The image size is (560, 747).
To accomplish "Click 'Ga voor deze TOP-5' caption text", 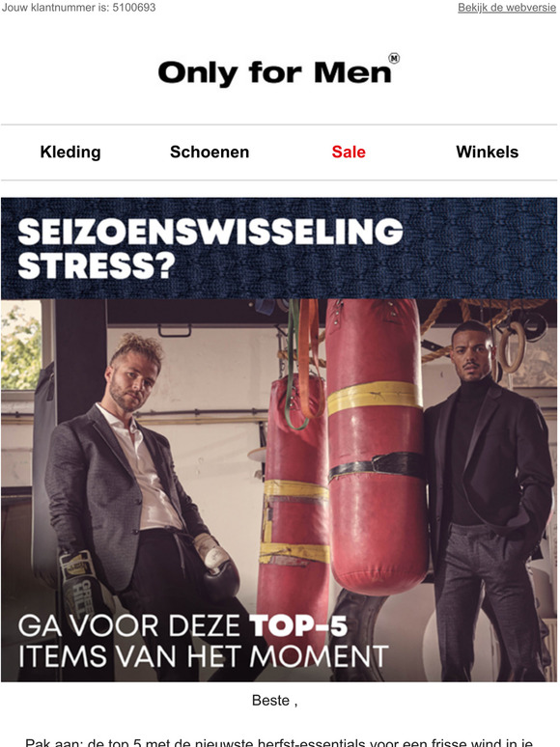I will tap(183, 625).
